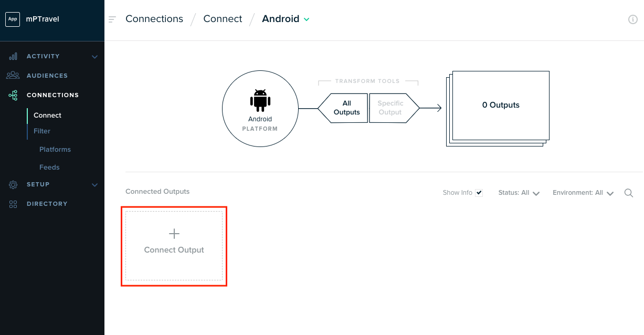The height and width of the screenshot is (335, 644).
Task: Open the Environment: All dropdown
Action: [x=583, y=193]
